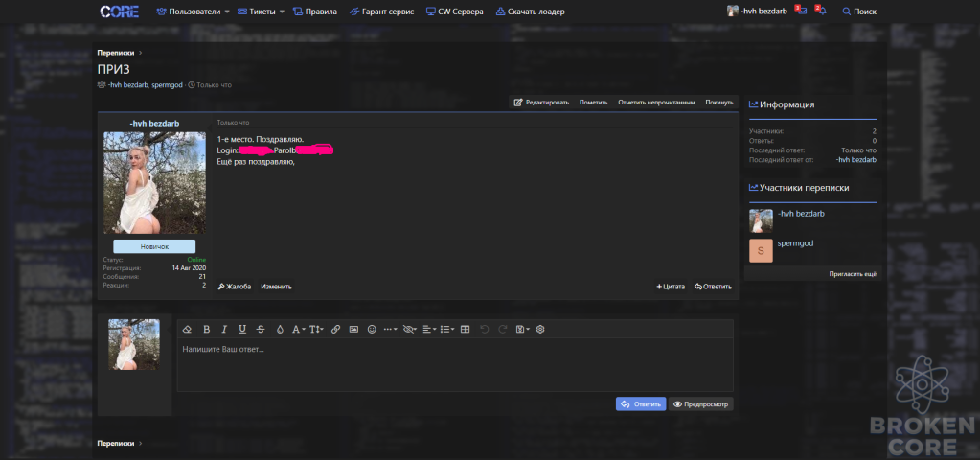Toggle BB code mode gear icon
Screen dimensions: 980x460
(540, 330)
